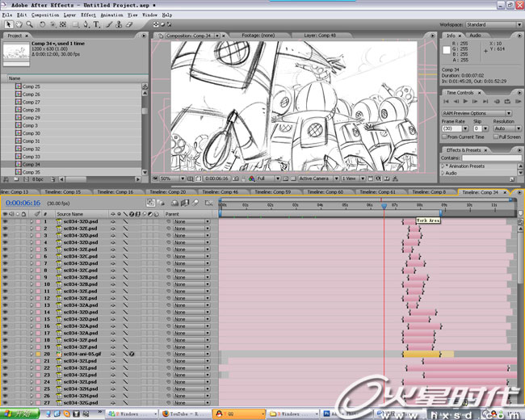
Task: Click new folder icon in Project panel
Action: [x=16, y=179]
